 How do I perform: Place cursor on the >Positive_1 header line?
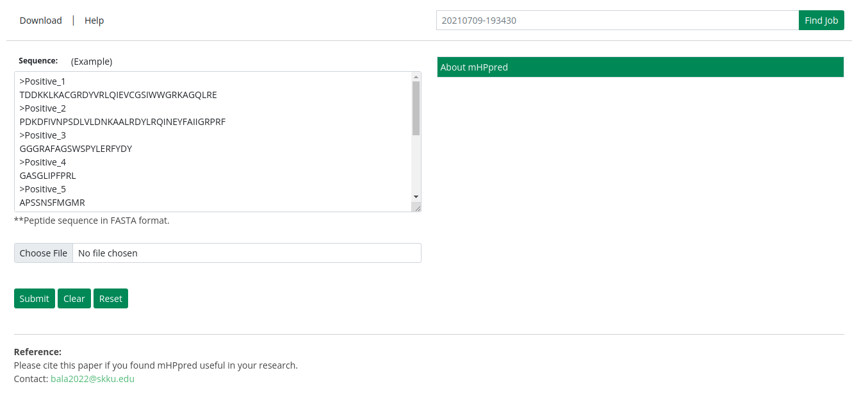pyautogui.click(x=43, y=81)
